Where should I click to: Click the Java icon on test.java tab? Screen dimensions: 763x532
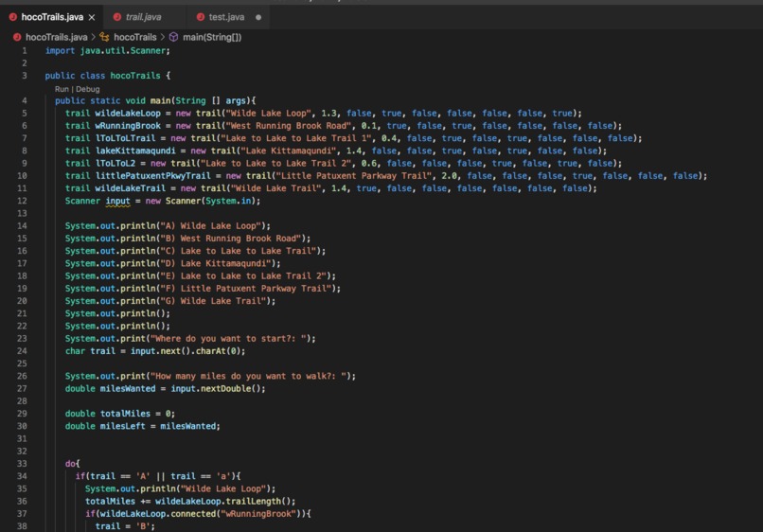click(200, 17)
